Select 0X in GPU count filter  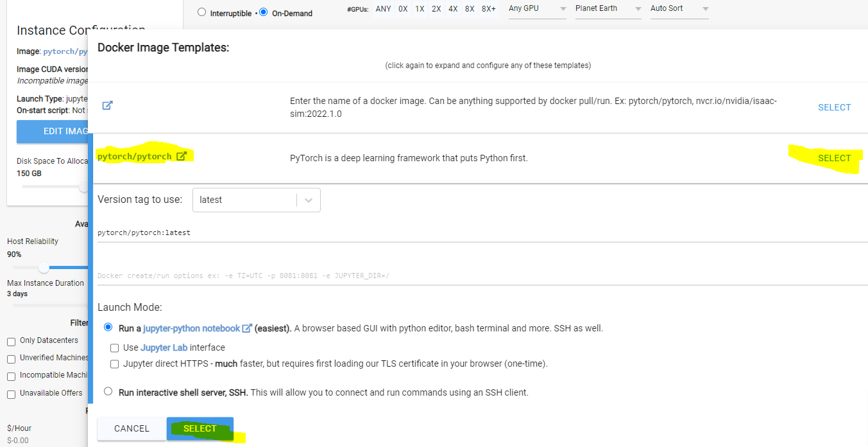pyautogui.click(x=403, y=9)
